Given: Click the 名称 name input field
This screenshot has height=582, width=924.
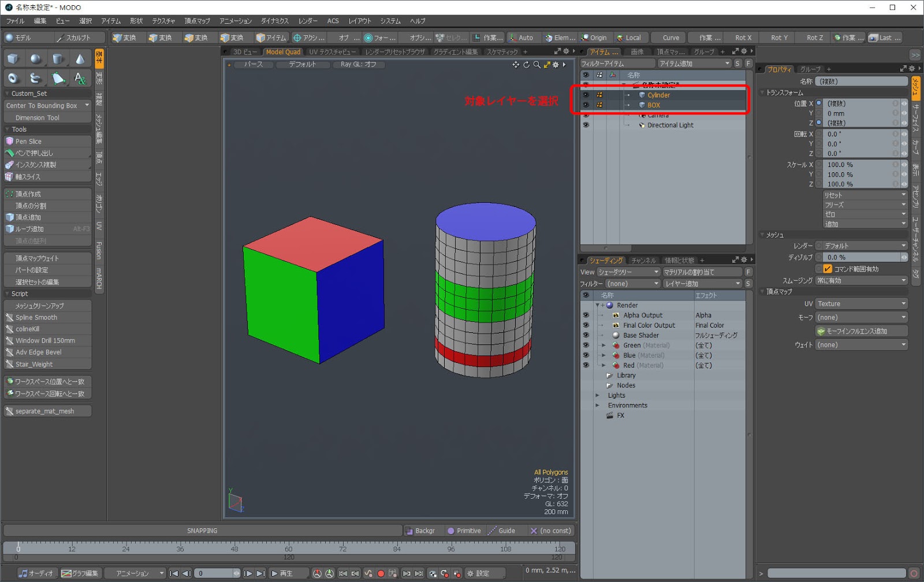Looking at the screenshot, I should click(x=862, y=81).
